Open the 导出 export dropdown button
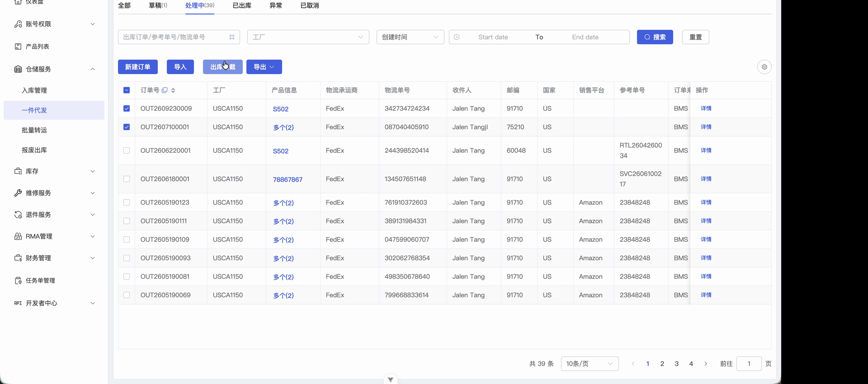 point(264,67)
